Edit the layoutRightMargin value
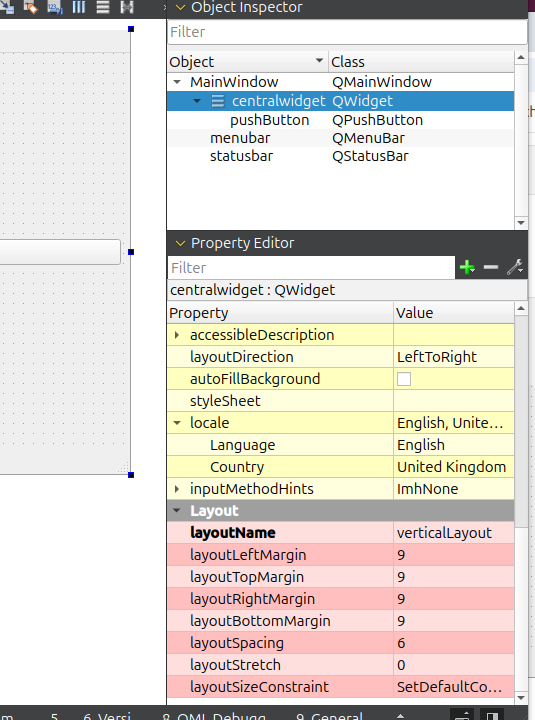535x720 pixels. (x=454, y=599)
